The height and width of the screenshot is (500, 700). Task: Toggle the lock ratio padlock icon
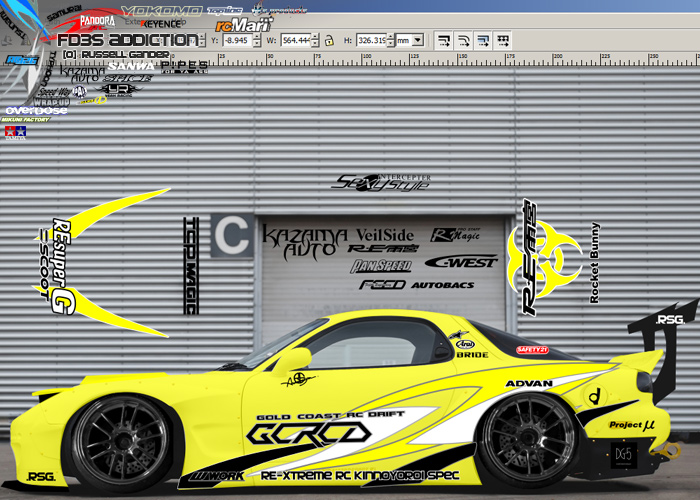[x=329, y=41]
